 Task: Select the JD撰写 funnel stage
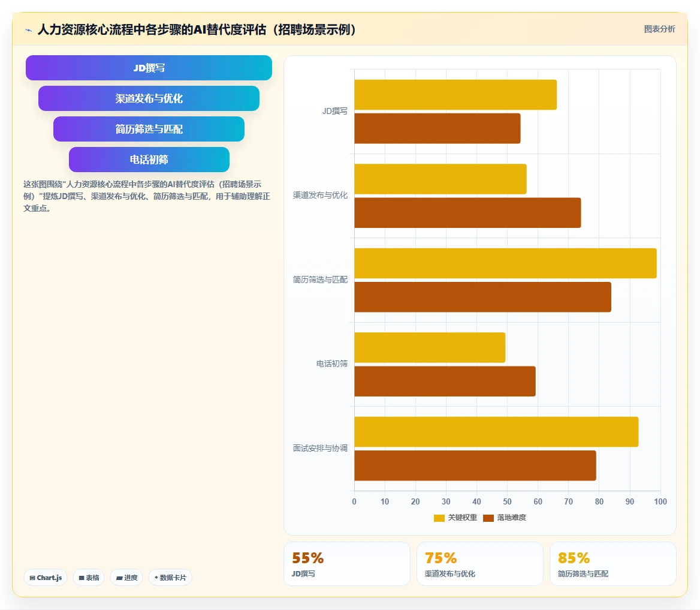tap(149, 68)
